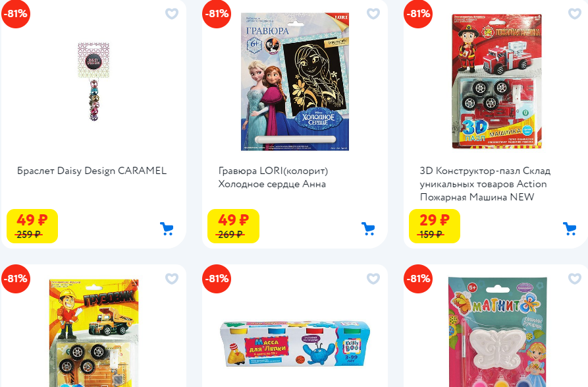588x387 pixels.
Task: Click the bracelet product image
Action: point(94,82)
